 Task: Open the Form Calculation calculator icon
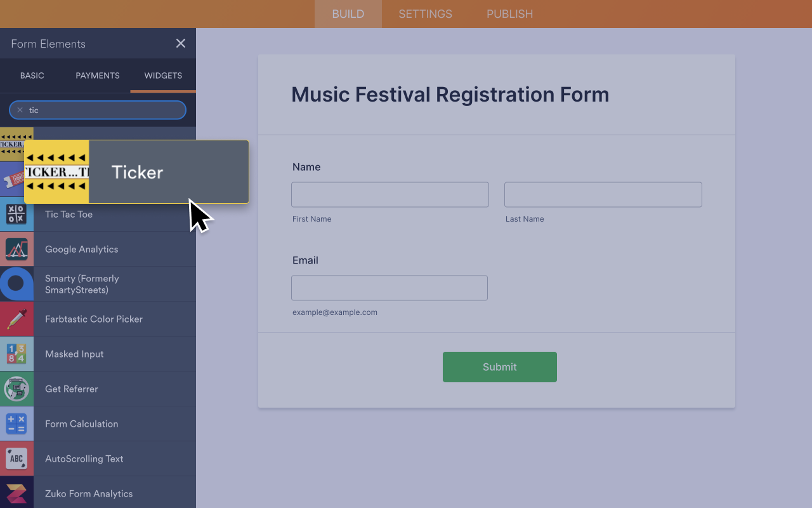(15, 424)
